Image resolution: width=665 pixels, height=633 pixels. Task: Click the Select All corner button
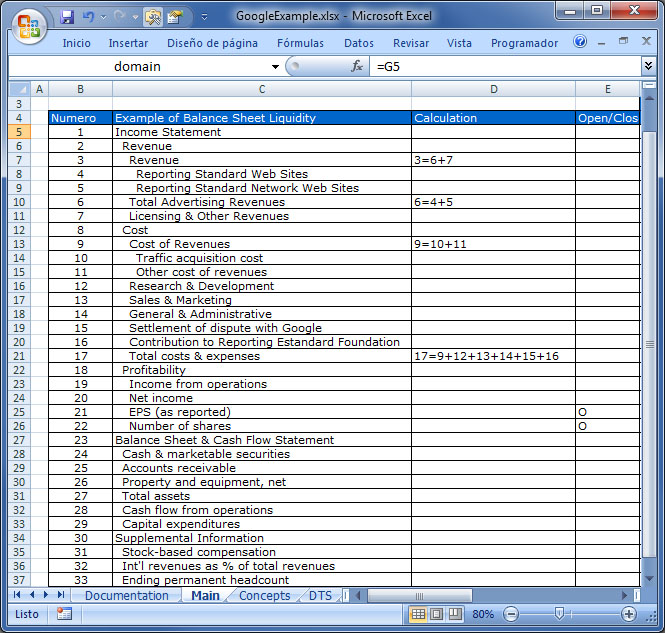coord(20,89)
